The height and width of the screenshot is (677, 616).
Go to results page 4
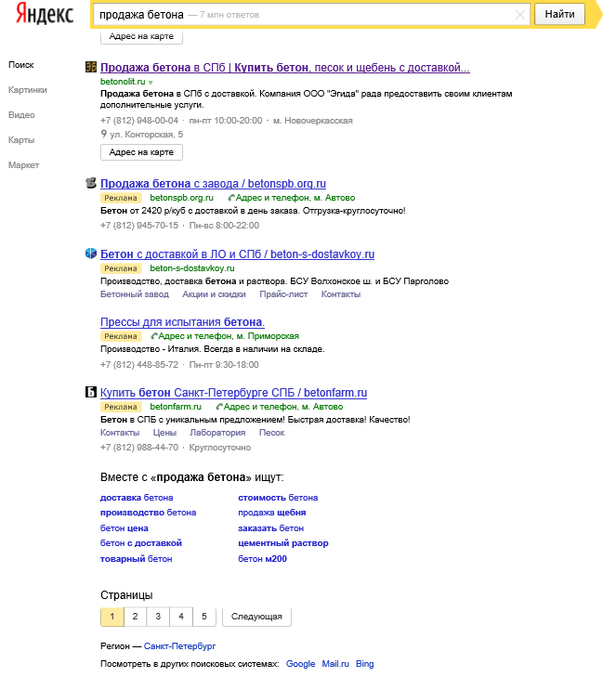181,617
